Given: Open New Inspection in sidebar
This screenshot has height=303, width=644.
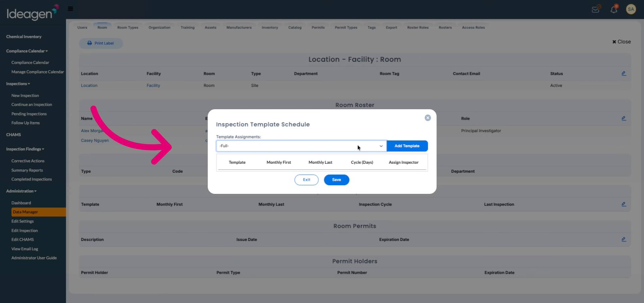Looking at the screenshot, I should [25, 96].
